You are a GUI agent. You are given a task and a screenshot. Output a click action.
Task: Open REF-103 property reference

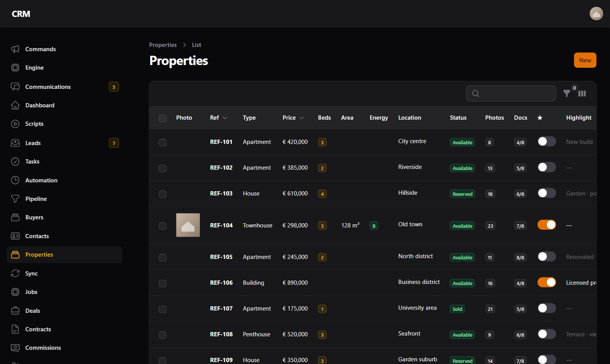click(x=221, y=194)
